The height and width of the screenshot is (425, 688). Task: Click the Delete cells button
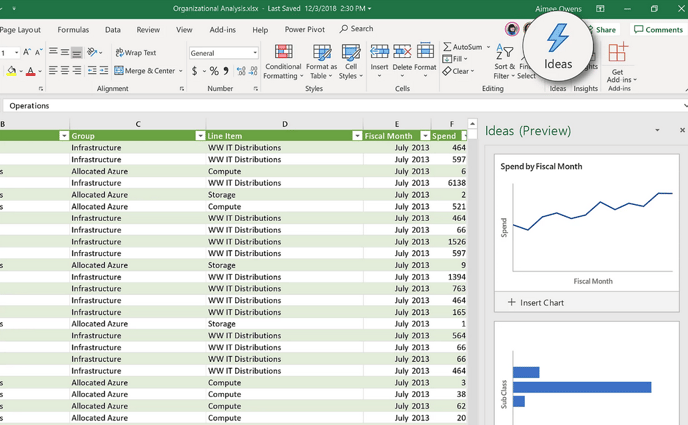pos(402,61)
